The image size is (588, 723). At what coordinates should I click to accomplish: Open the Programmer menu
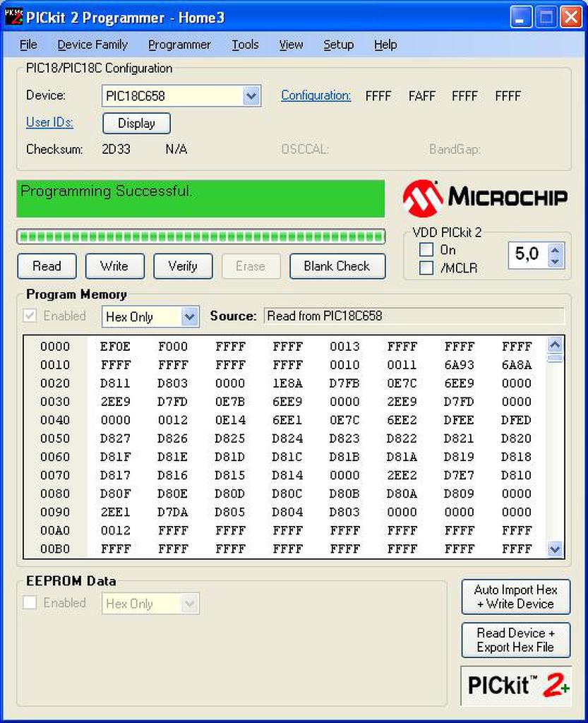pyautogui.click(x=179, y=44)
